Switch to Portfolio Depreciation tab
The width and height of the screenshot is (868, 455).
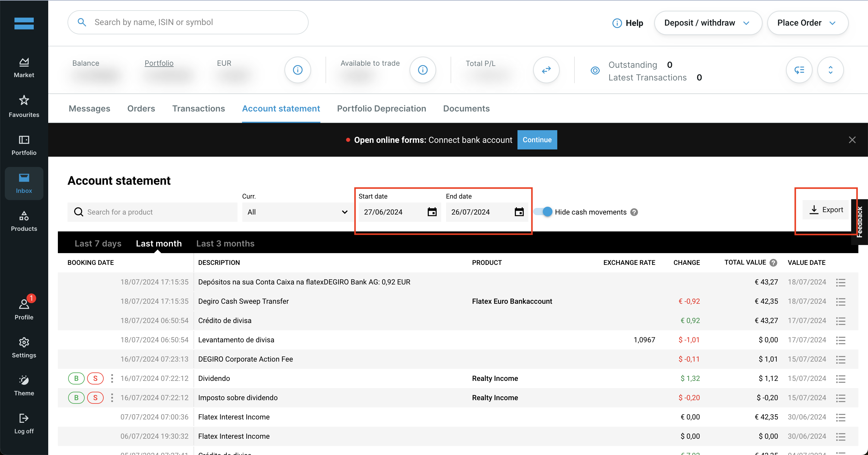click(382, 108)
